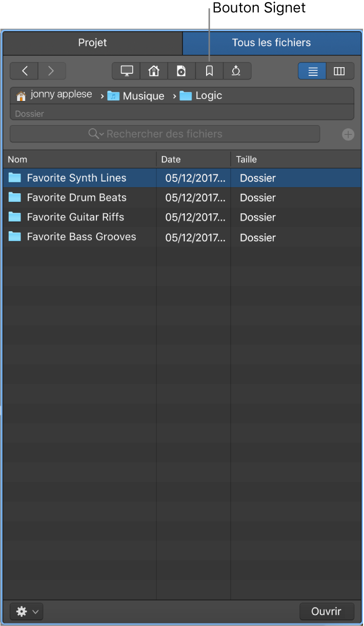Switch to column view

pyautogui.click(x=339, y=71)
